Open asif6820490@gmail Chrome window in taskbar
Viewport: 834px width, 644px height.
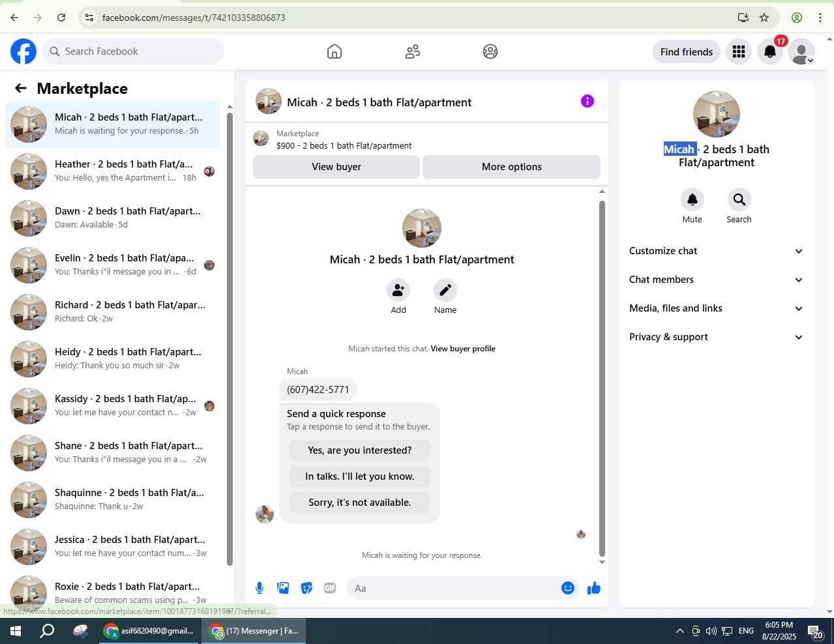pyautogui.click(x=149, y=631)
